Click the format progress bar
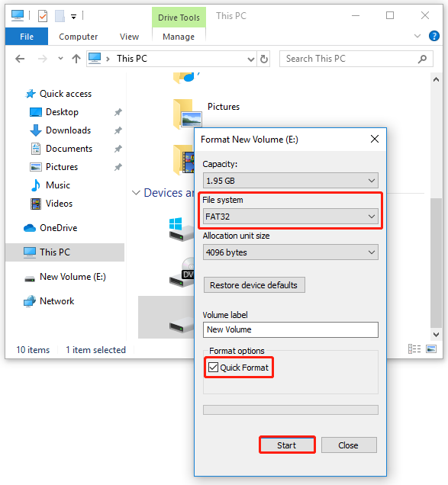Viewport: 448px width, 485px height. click(x=291, y=410)
